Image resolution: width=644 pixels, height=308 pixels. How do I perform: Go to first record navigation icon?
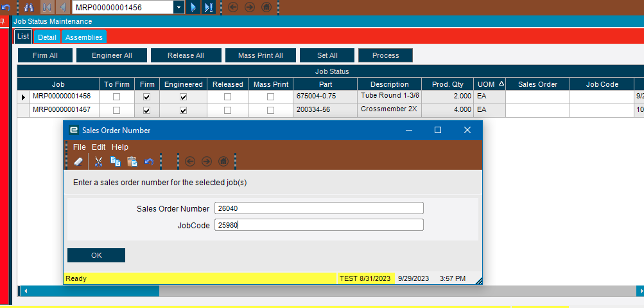click(x=47, y=8)
